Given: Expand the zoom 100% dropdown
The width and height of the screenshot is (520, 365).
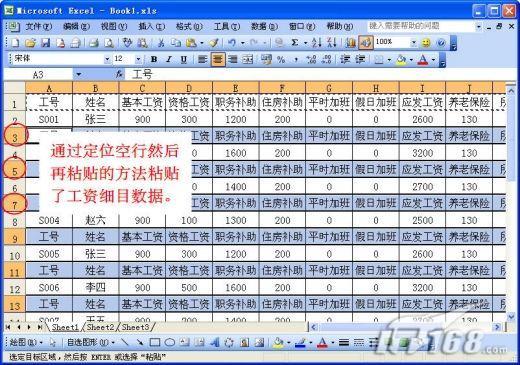Looking at the screenshot, I should (x=413, y=43).
